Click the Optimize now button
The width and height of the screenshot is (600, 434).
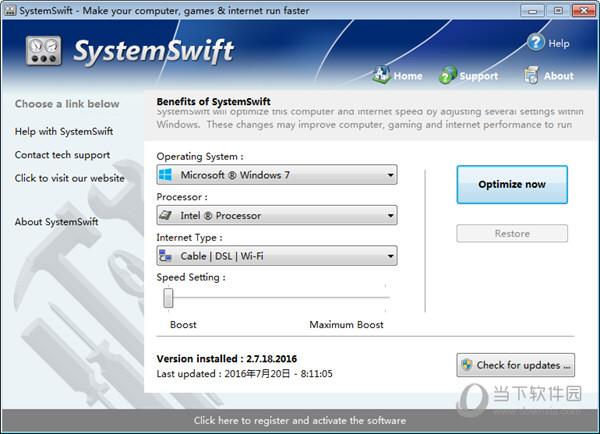click(x=512, y=184)
